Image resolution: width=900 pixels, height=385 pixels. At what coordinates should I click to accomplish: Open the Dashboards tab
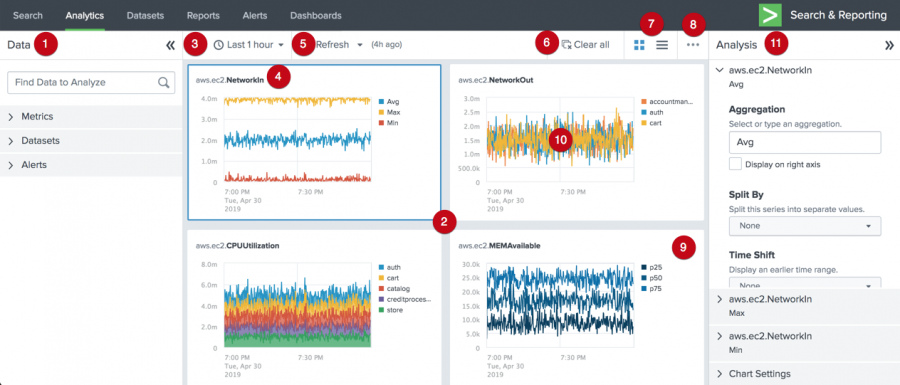click(x=316, y=15)
